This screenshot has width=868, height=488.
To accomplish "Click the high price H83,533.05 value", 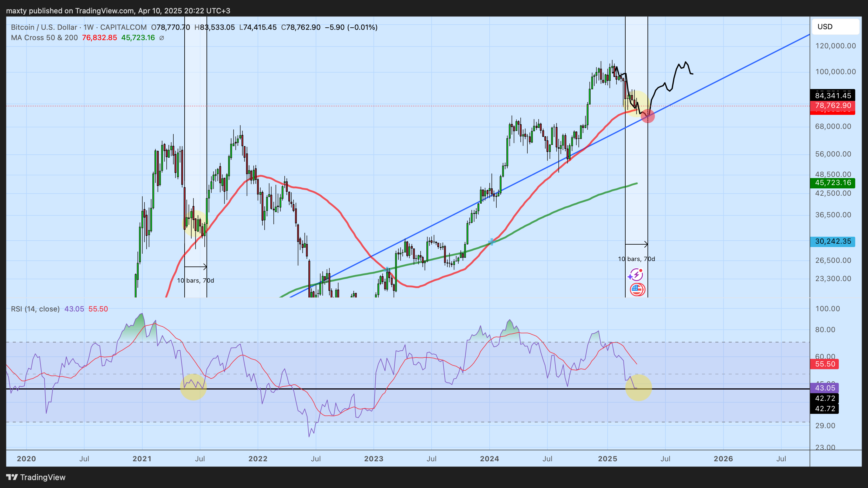I will pyautogui.click(x=215, y=27).
